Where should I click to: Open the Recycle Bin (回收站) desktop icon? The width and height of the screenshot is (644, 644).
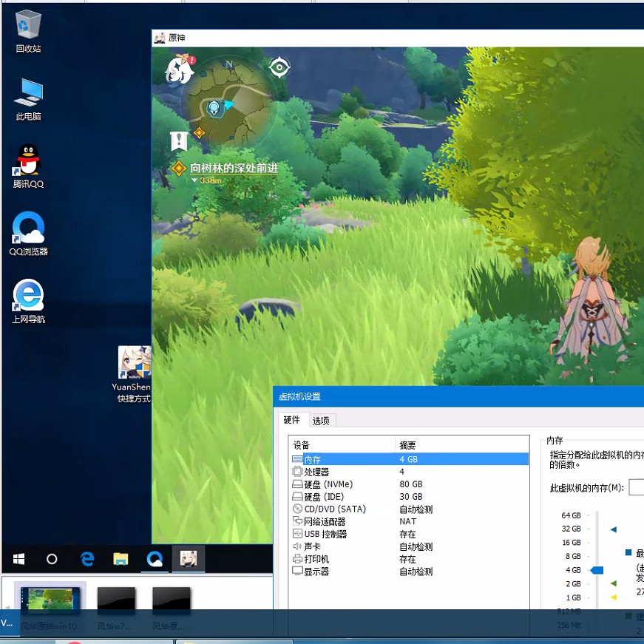click(28, 32)
